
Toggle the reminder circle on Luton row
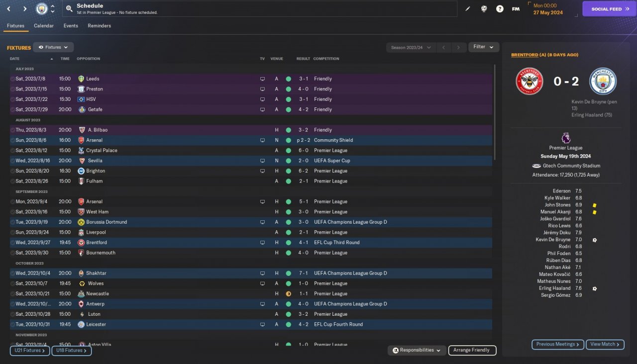point(12,314)
